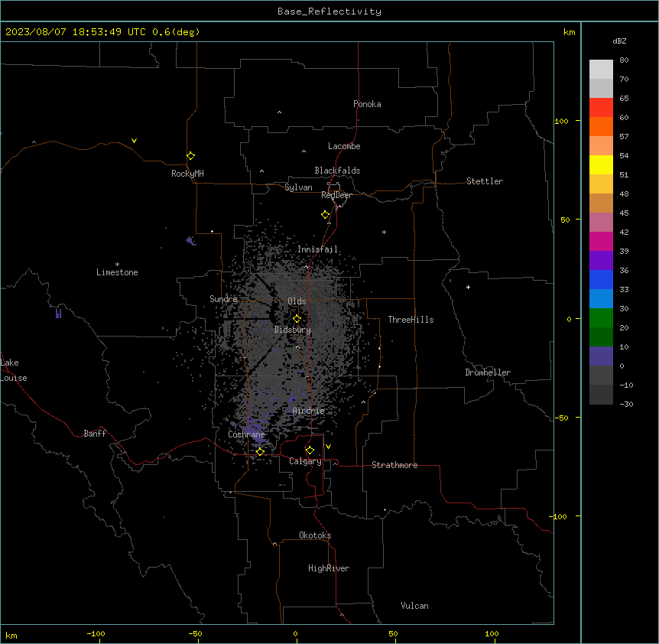Viewport: 659px width, 644px height.
Task: Click the 0 tick on the bottom axis
Action: click(295, 633)
